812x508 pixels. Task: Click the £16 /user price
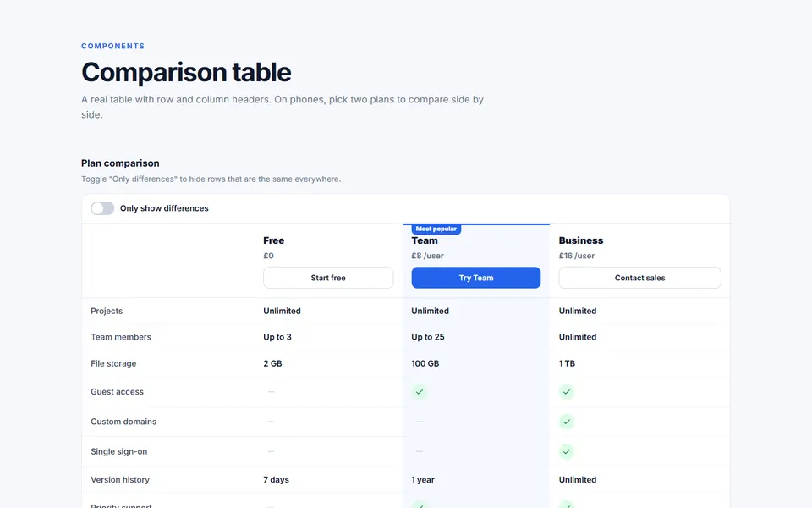point(576,256)
